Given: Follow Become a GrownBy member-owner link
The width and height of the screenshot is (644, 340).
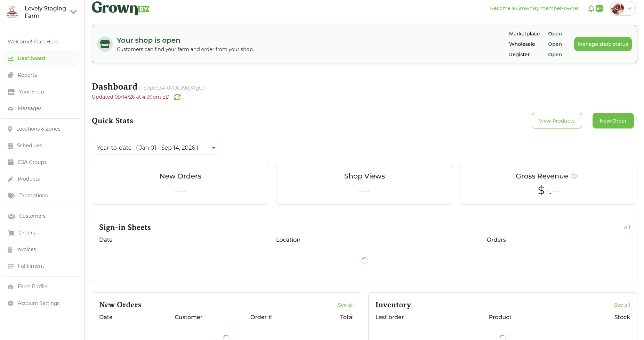Looking at the screenshot, I should point(534,8).
